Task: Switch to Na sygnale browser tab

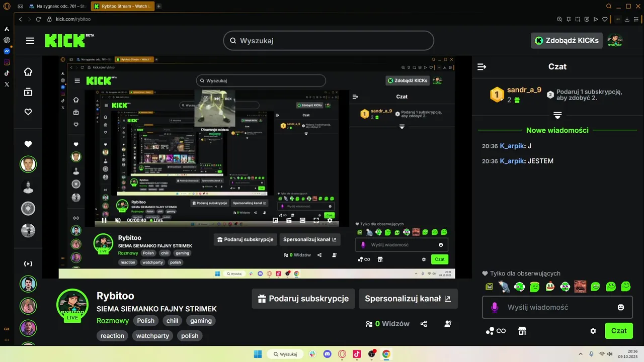Action: coord(58,7)
